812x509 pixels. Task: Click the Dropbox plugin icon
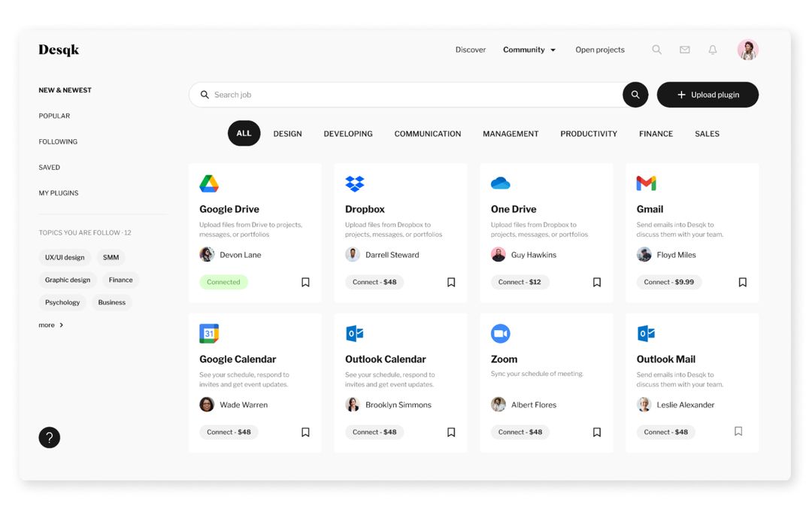coord(354,183)
